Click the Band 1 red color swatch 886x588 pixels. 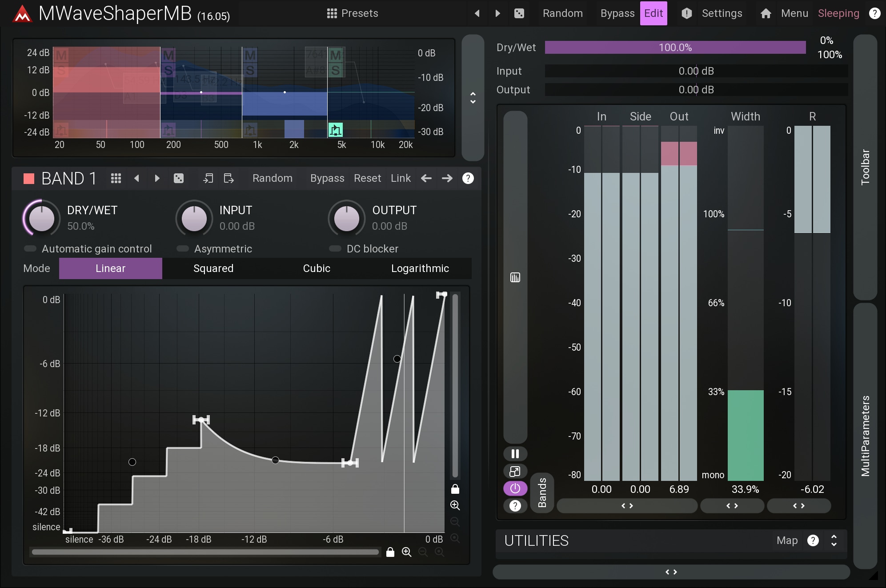(29, 179)
